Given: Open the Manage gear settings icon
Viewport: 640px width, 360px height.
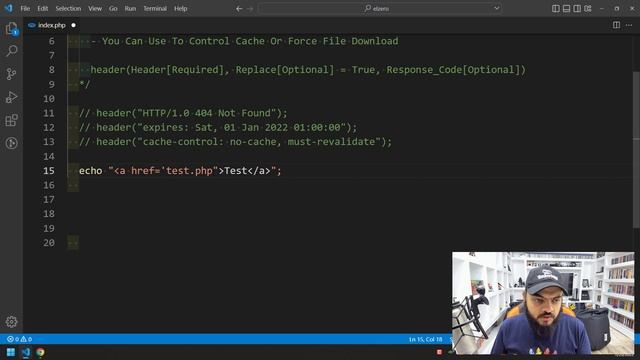Looking at the screenshot, I should [11, 322].
